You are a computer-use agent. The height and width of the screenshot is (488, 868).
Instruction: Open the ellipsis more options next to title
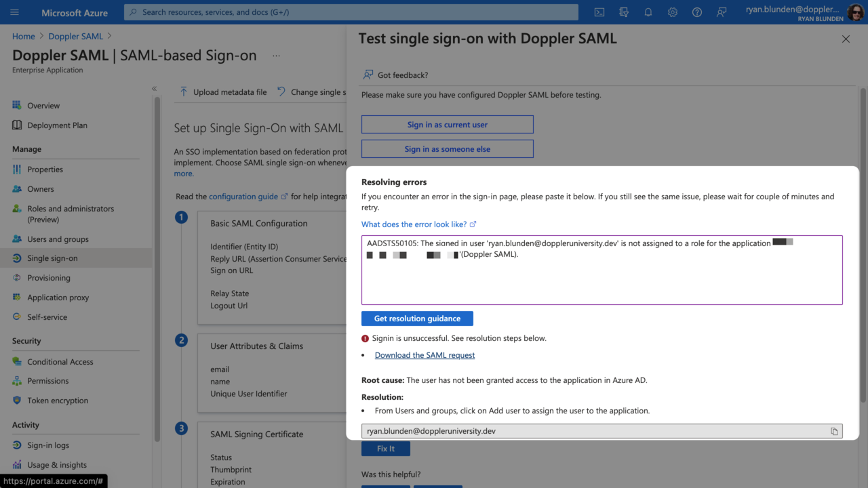[276, 56]
